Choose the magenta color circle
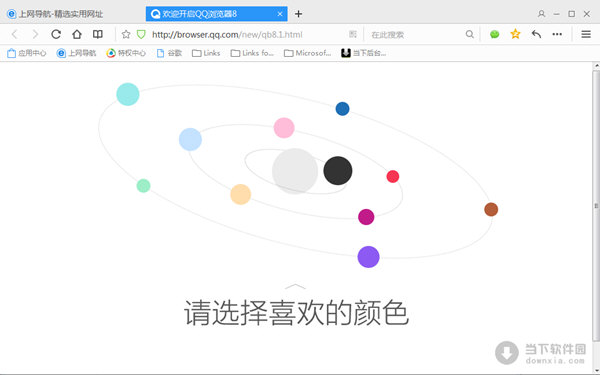This screenshot has height=375, width=600. 366,217
